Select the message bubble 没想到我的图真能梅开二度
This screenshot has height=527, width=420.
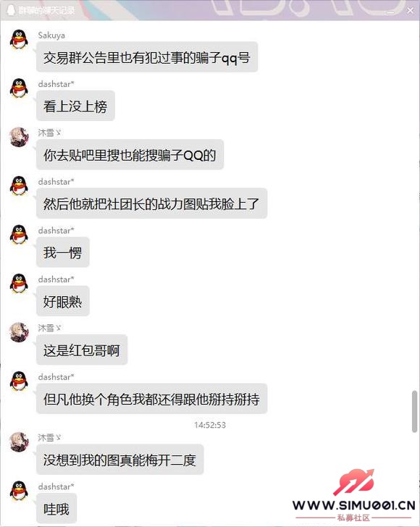pyautogui.click(x=120, y=460)
